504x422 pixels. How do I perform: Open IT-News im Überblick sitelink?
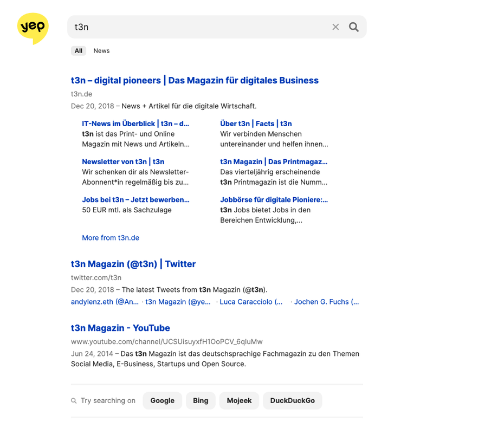click(x=135, y=124)
